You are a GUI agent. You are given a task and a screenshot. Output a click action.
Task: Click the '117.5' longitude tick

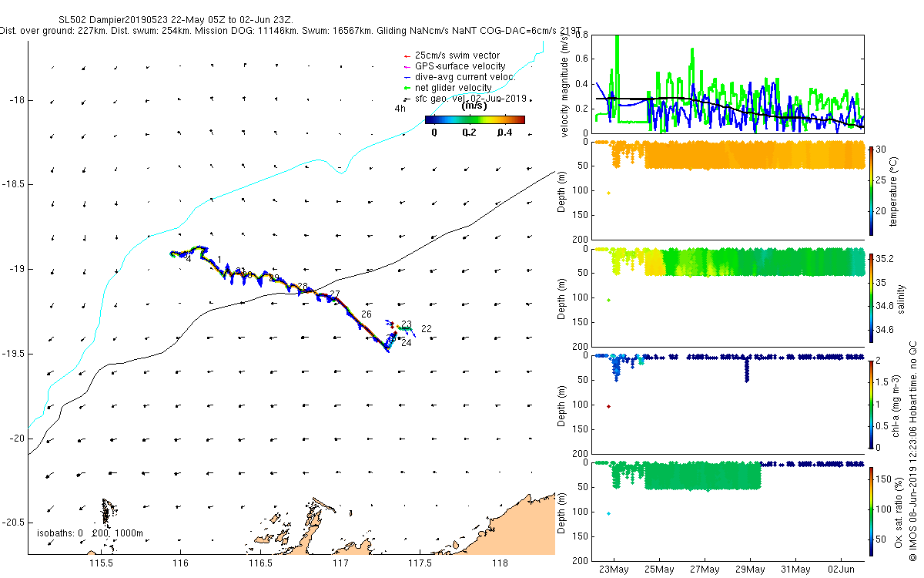(420, 564)
